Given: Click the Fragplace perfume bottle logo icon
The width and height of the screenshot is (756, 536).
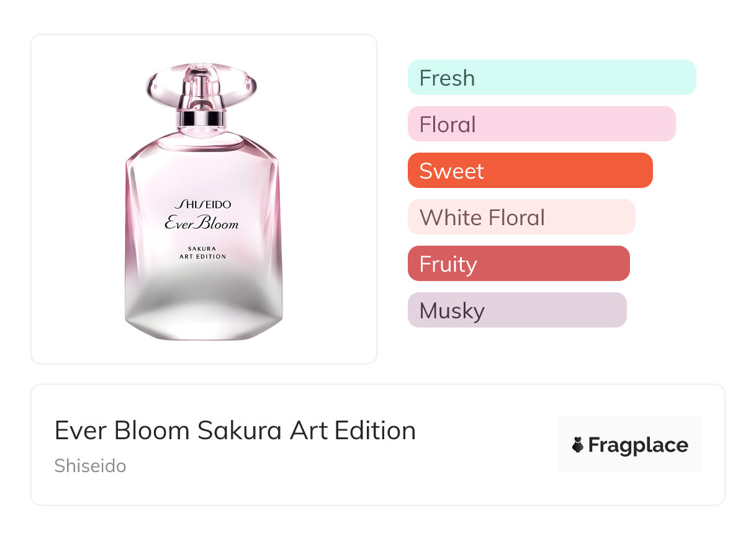Looking at the screenshot, I should (x=578, y=445).
